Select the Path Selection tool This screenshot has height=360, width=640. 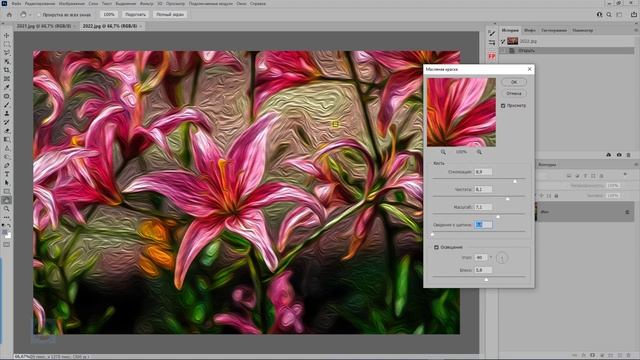click(x=7, y=182)
